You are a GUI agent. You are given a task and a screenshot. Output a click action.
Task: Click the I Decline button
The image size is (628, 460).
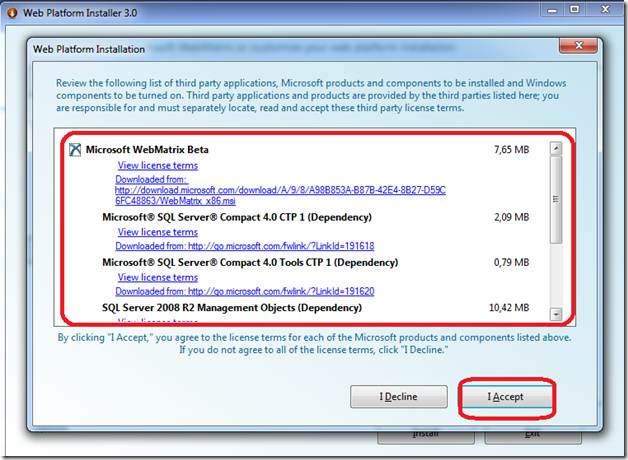pos(399,397)
